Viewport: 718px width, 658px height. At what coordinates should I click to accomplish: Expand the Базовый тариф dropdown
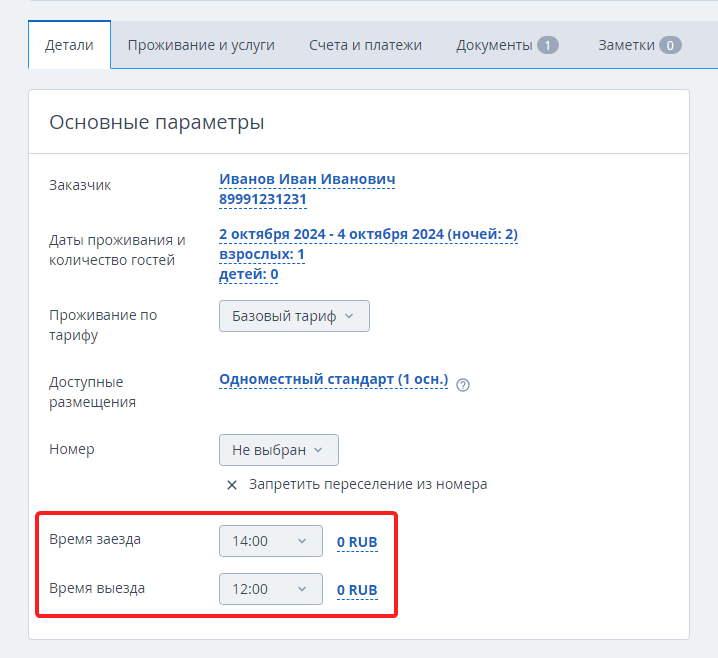click(x=294, y=316)
